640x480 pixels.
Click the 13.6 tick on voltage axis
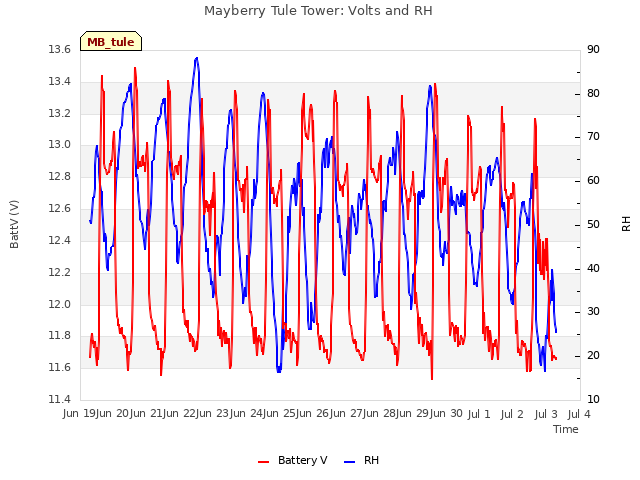[59, 50]
